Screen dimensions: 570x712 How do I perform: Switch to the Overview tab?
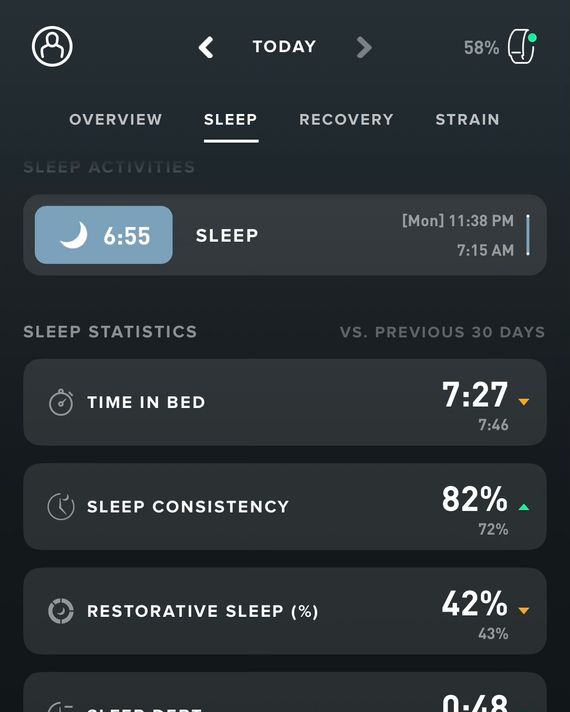(x=116, y=119)
